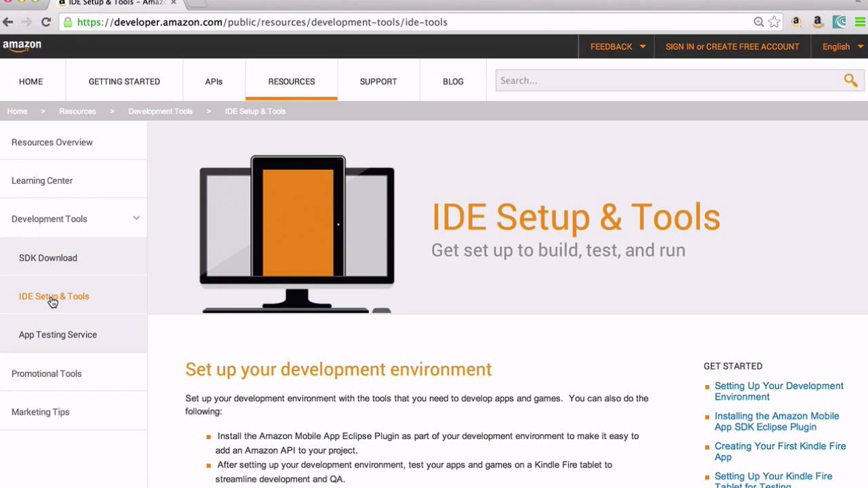
Task: Go to Development Tools breadcrumb link
Action: [160, 111]
